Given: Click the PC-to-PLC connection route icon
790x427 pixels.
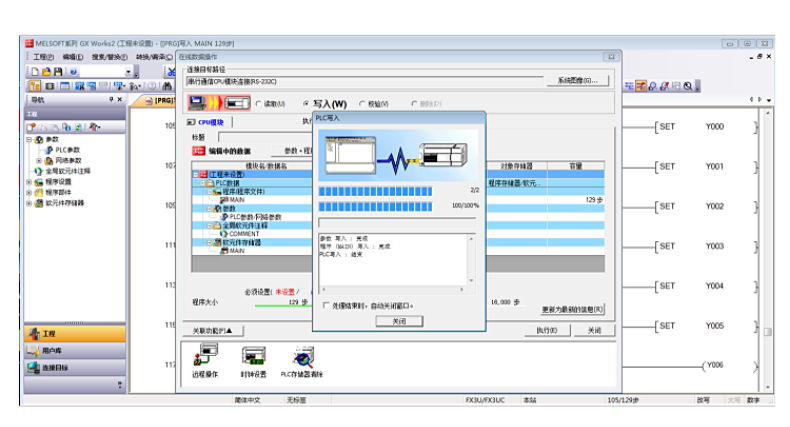Looking at the screenshot, I should [219, 103].
